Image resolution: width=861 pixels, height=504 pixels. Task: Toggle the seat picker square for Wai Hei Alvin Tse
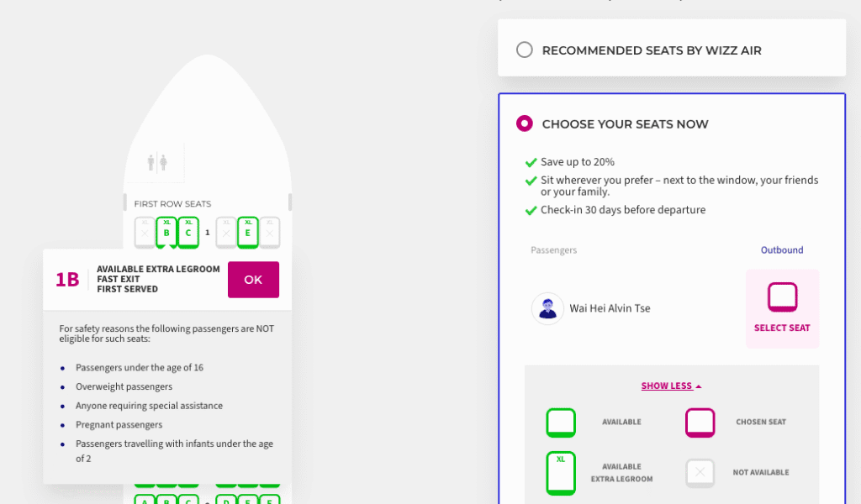point(782,297)
